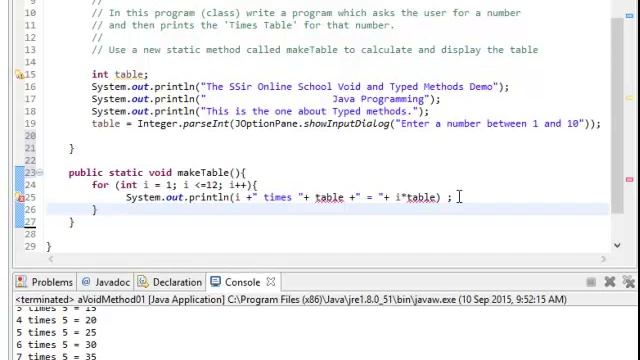Click 'Enter a number between 1 and 10' string
The image size is (640, 360).
(491, 124)
